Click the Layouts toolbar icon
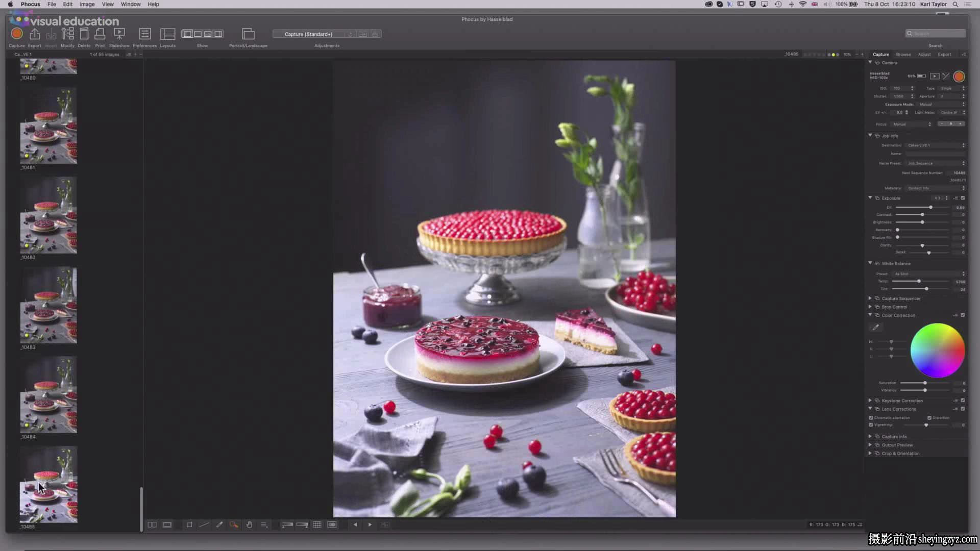Screen dimensions: 980x551 pyautogui.click(x=167, y=34)
